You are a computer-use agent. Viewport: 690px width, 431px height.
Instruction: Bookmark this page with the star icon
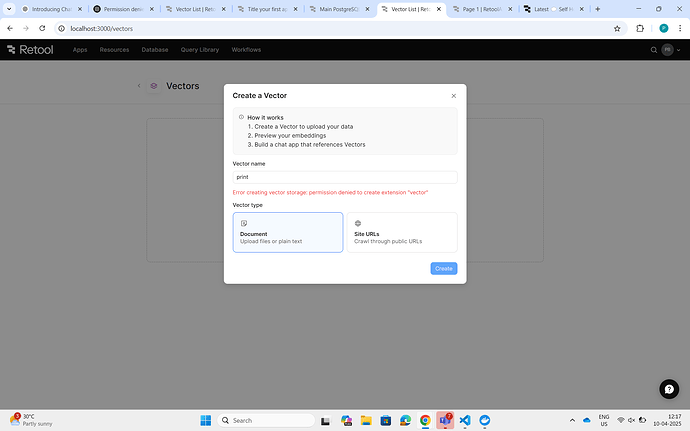[x=617, y=29]
